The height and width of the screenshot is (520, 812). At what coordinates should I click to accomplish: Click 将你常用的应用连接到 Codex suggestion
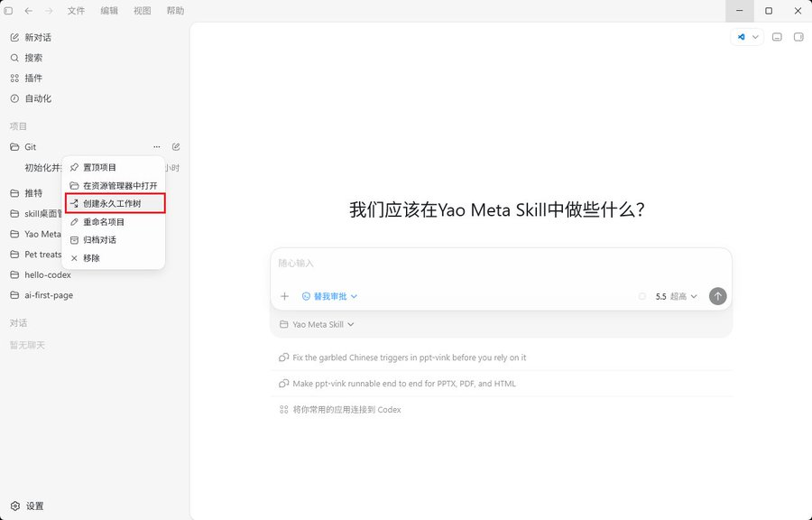501,410
